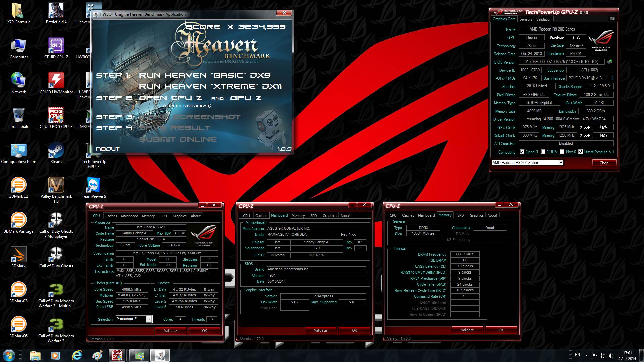Launch Steam desktop shortcut
The width and height of the screenshot is (644, 362).
pos(56,153)
